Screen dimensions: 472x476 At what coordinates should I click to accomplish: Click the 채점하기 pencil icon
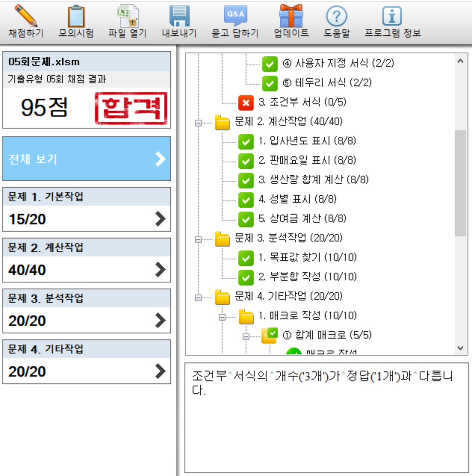point(26,15)
